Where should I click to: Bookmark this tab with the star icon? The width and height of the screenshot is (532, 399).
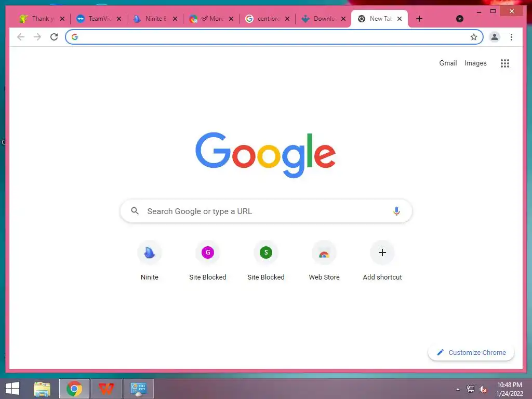[474, 37]
